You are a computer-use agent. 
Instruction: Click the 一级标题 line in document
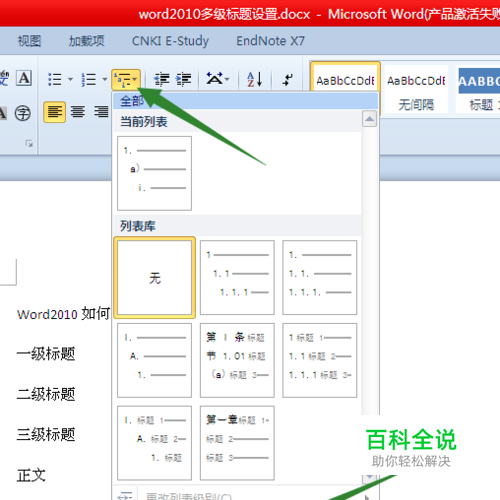point(46,354)
